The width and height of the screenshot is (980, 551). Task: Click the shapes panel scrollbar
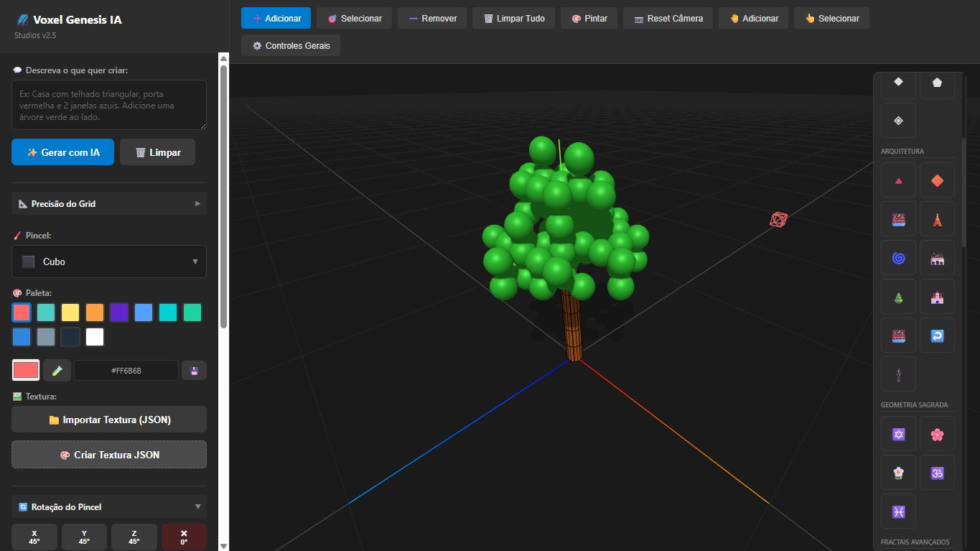tap(964, 193)
